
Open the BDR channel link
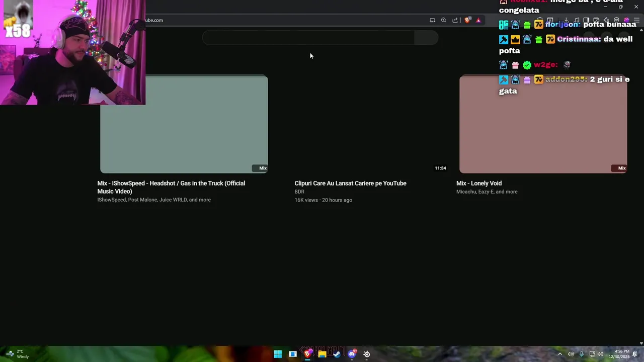[299, 192]
